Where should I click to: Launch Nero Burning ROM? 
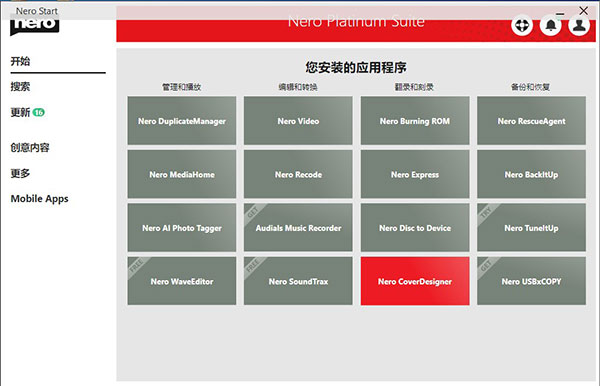point(415,121)
